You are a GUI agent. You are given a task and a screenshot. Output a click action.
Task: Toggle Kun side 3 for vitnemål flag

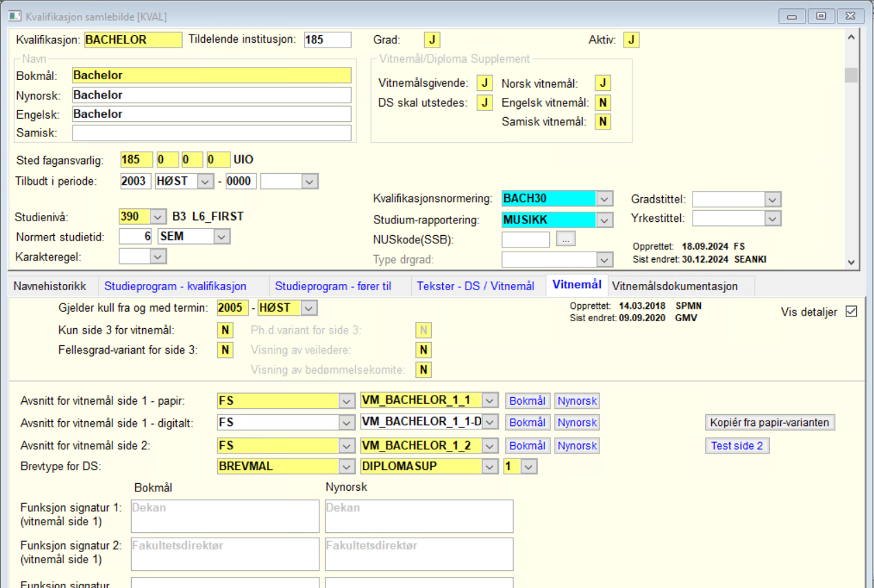click(x=225, y=330)
